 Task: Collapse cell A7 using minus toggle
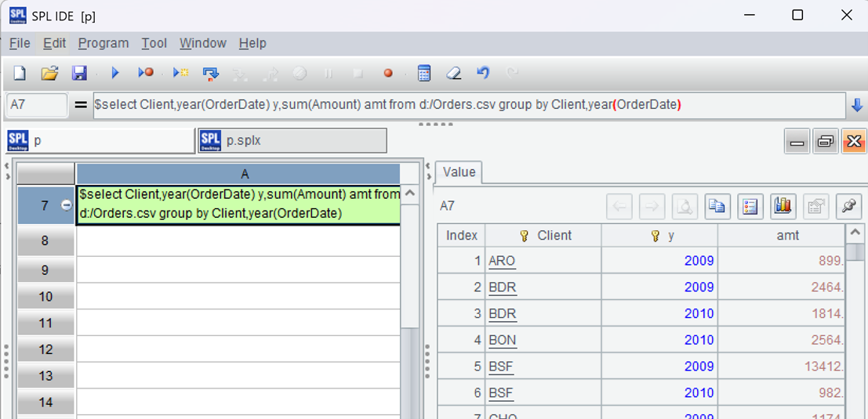pyautogui.click(x=67, y=205)
